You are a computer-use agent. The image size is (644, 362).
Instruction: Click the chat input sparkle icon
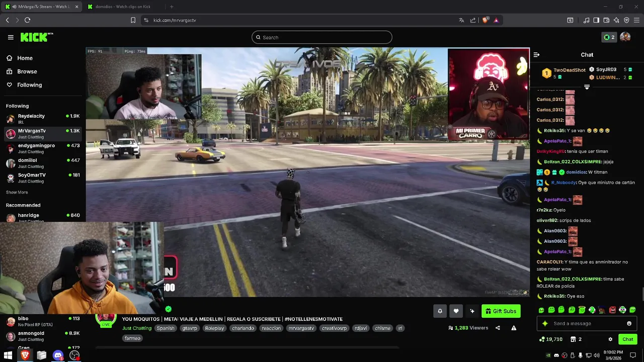[x=545, y=323]
